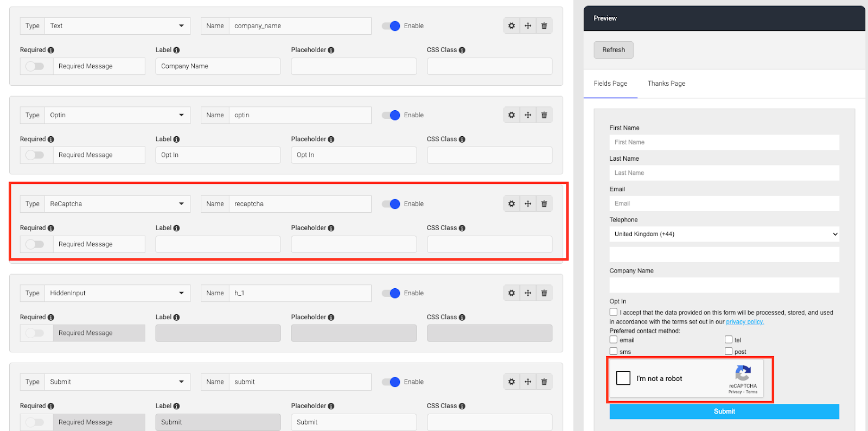Viewport: 868px width, 431px height.
Task: Click Placeholder info icon in company_name row
Action: coord(331,50)
